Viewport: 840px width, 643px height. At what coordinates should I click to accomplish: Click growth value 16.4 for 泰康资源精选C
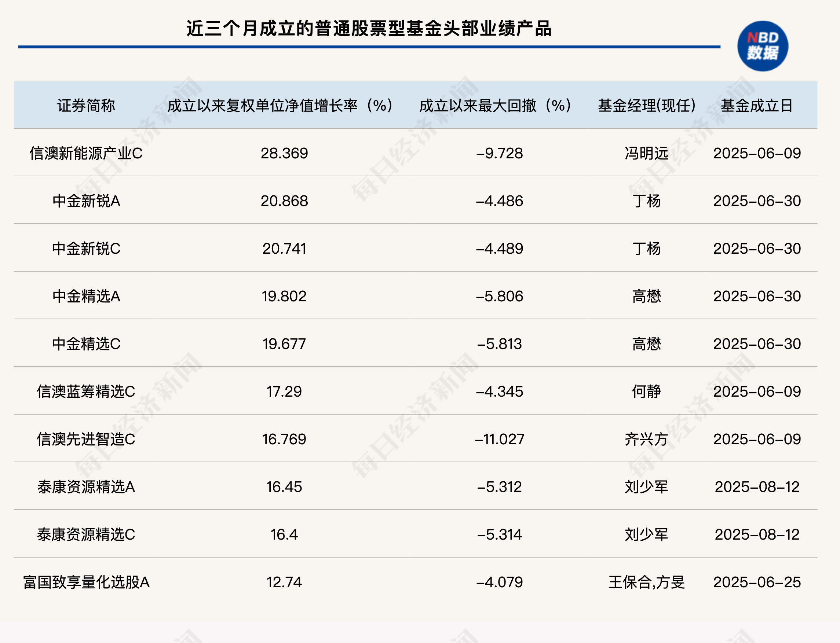point(284,535)
